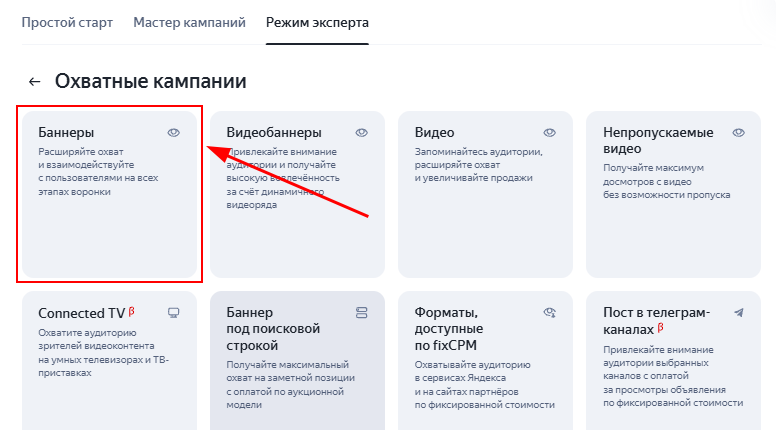
Task: Click the eye icon on Видеобаннеры card
Action: [x=362, y=132]
